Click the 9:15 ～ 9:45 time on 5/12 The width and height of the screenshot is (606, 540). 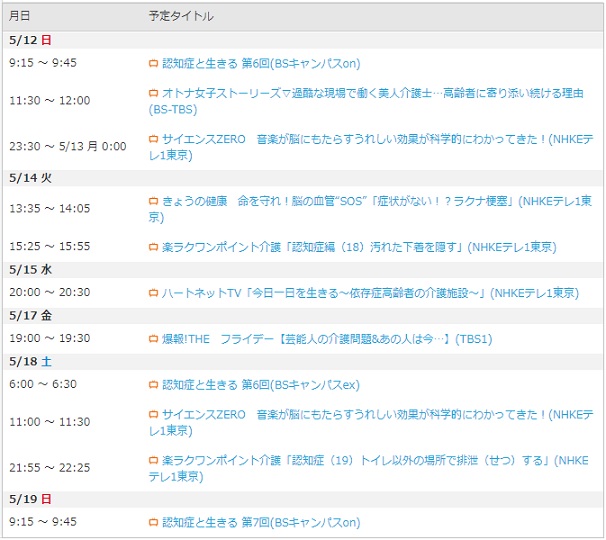[x=43, y=63]
